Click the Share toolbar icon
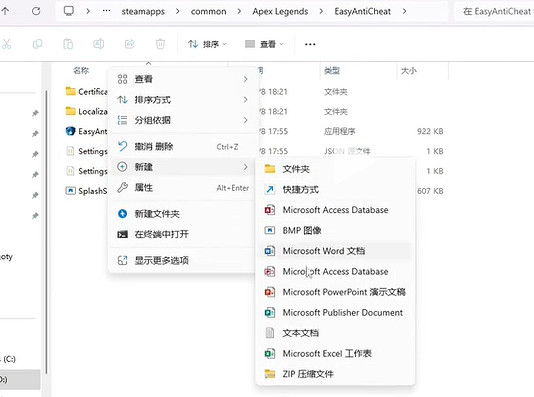This screenshot has height=397, width=534. (x=129, y=44)
